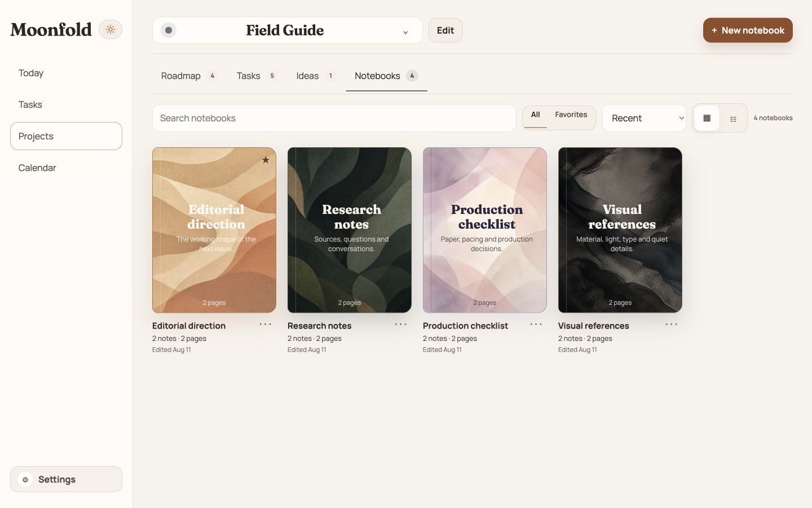Open the Recent sort dropdown

click(644, 118)
